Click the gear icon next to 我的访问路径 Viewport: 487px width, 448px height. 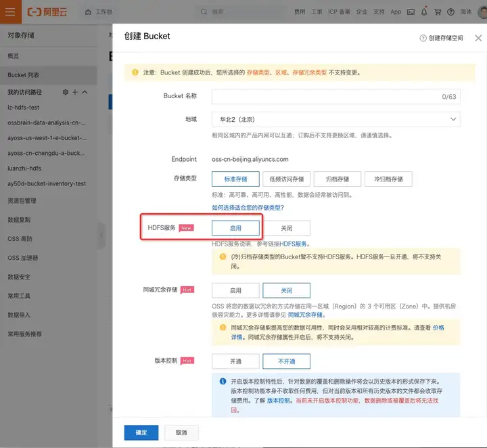click(66, 92)
